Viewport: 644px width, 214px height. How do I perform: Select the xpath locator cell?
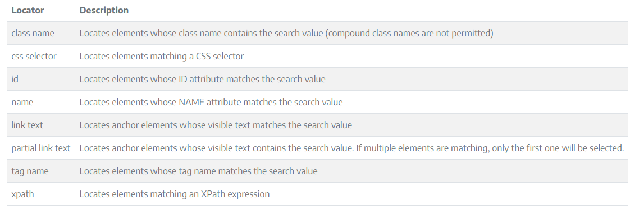22,194
